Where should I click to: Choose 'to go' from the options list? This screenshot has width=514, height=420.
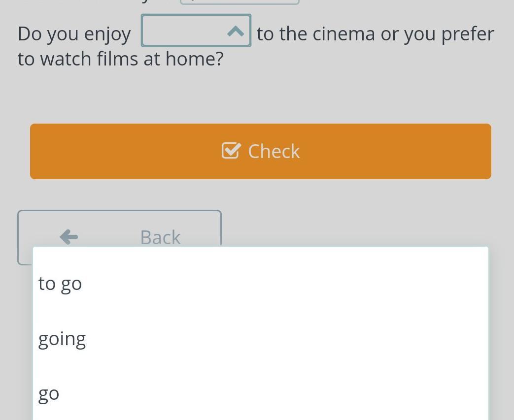point(60,284)
